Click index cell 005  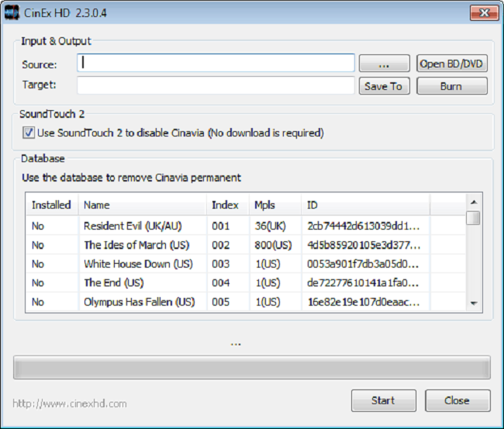tap(221, 302)
